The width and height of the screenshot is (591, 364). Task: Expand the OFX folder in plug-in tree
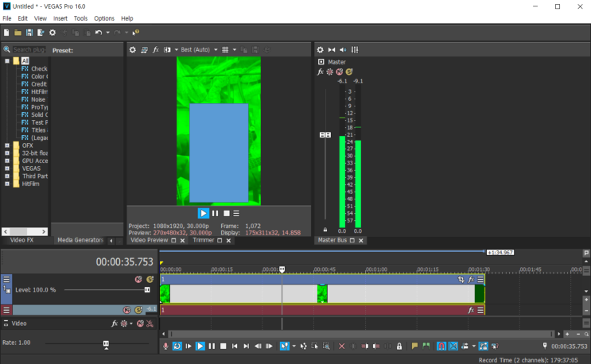pyautogui.click(x=7, y=145)
